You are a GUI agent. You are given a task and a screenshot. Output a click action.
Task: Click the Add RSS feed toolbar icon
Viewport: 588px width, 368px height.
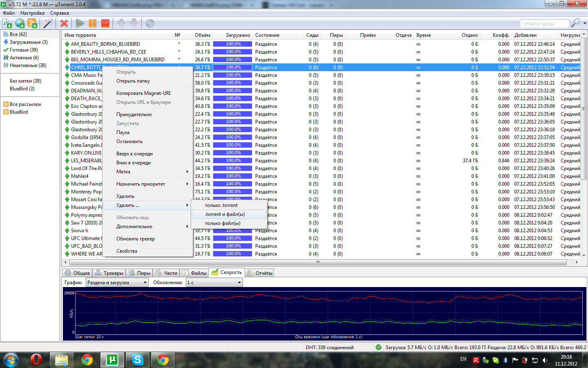pyautogui.click(x=32, y=23)
